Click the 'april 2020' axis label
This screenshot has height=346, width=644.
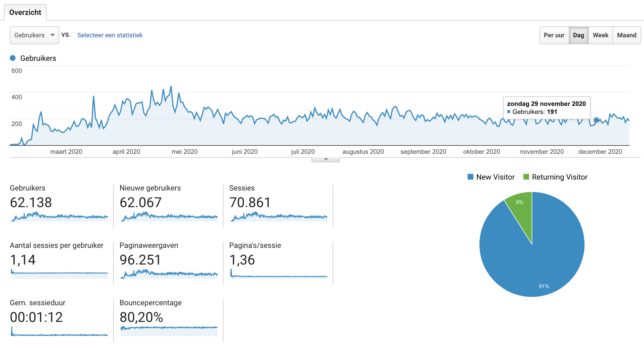126,151
